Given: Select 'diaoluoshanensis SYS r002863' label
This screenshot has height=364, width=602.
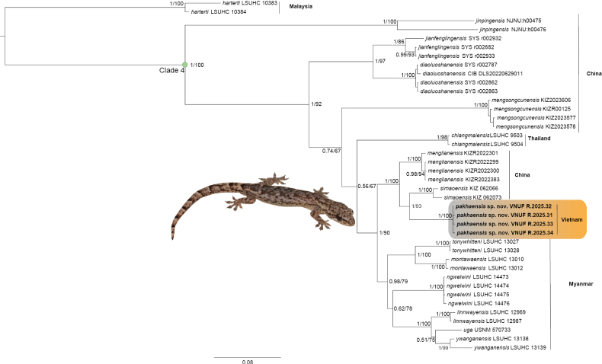Looking at the screenshot, I should point(459,91).
